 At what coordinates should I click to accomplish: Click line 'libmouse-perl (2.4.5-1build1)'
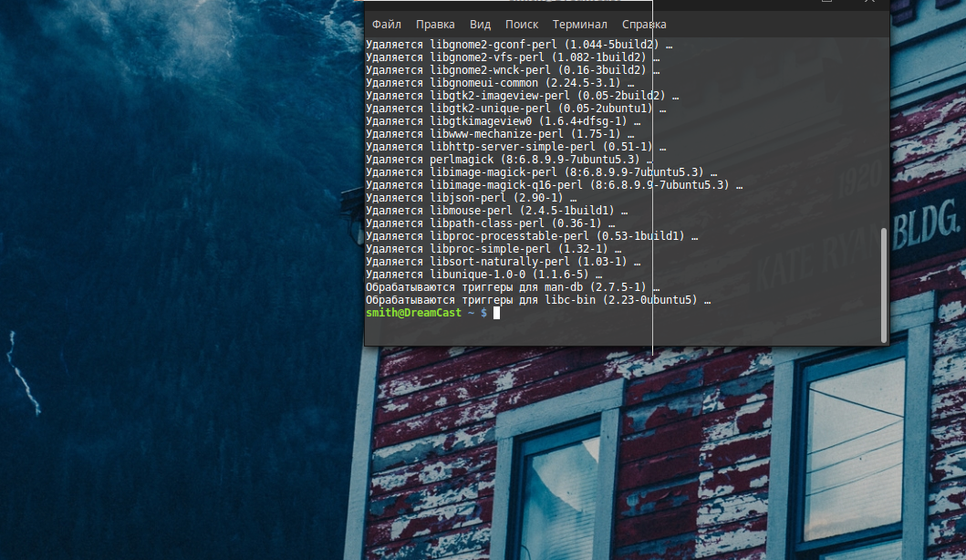tap(496, 211)
